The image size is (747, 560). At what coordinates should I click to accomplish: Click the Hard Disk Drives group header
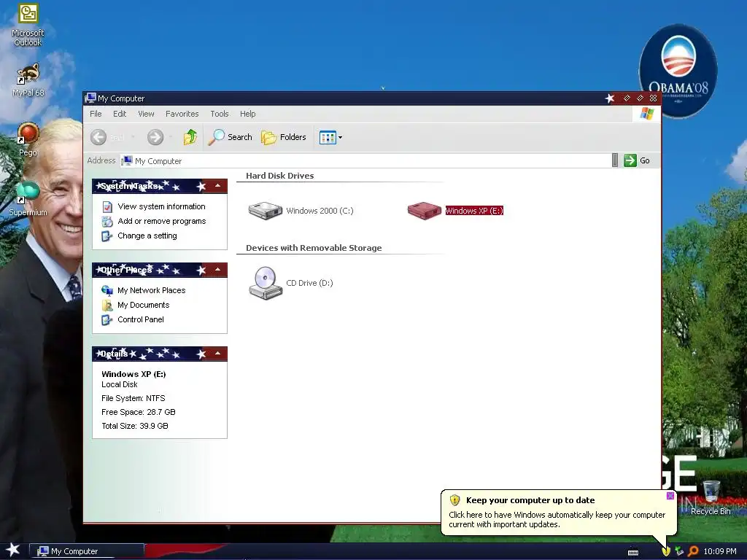click(279, 176)
